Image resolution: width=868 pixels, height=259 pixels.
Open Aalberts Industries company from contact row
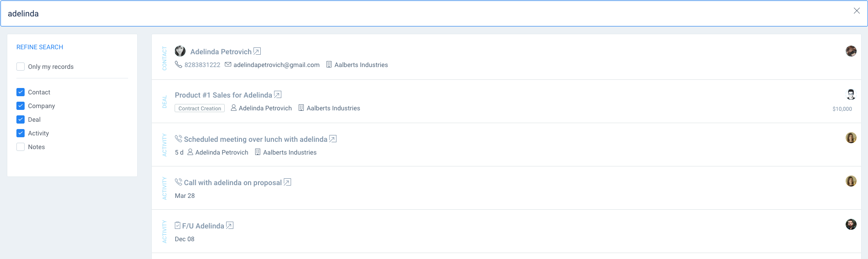point(361,65)
